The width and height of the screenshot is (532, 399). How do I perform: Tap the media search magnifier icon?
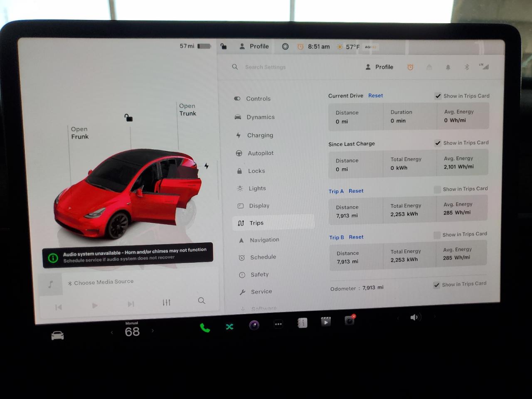(202, 300)
